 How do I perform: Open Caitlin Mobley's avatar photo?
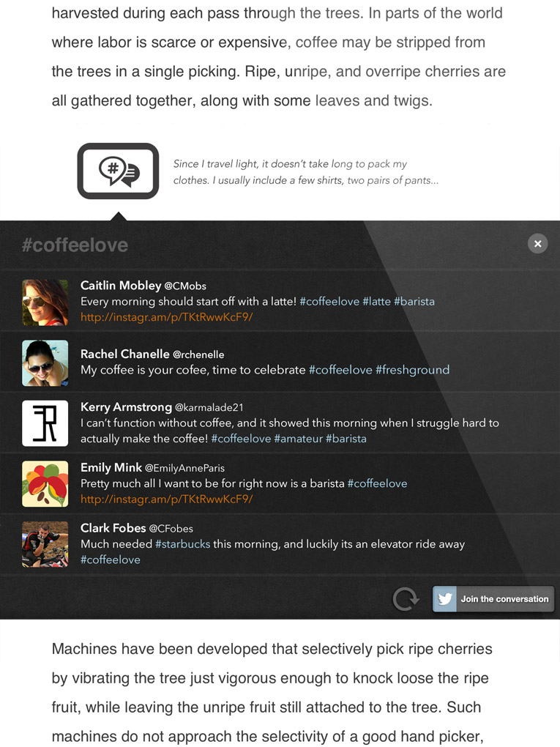(45, 302)
